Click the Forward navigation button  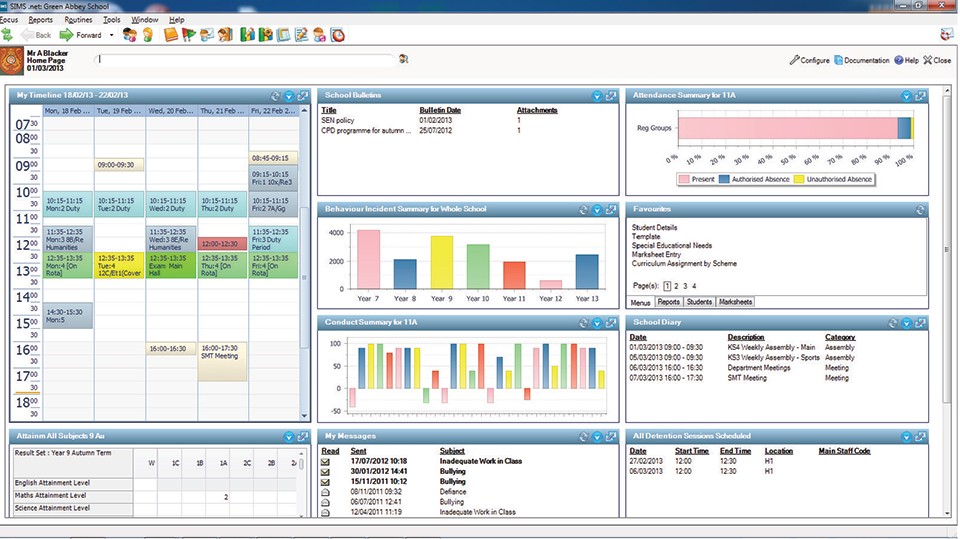pyautogui.click(x=81, y=36)
